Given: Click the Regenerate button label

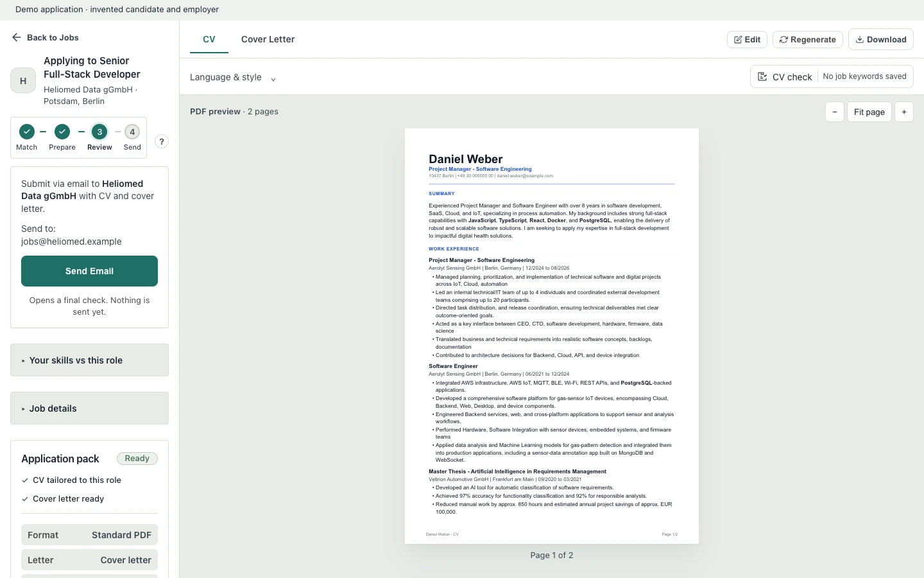Looking at the screenshot, I should (x=813, y=40).
